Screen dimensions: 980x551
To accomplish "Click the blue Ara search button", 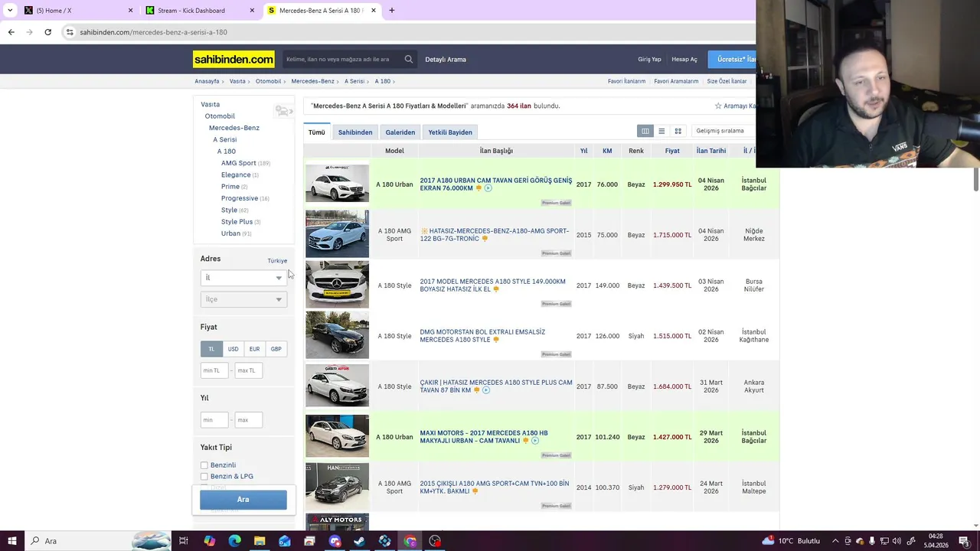I will point(243,500).
